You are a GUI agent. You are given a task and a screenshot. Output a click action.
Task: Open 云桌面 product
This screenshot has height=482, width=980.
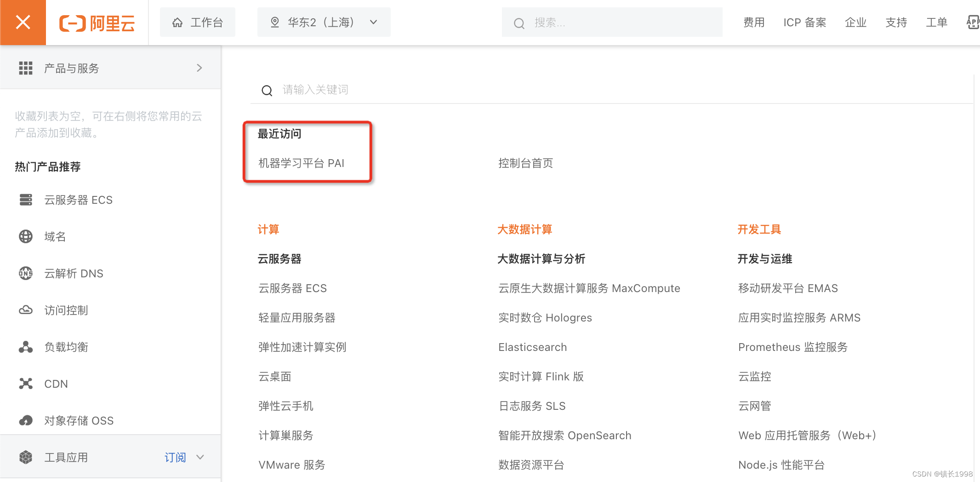(x=275, y=377)
